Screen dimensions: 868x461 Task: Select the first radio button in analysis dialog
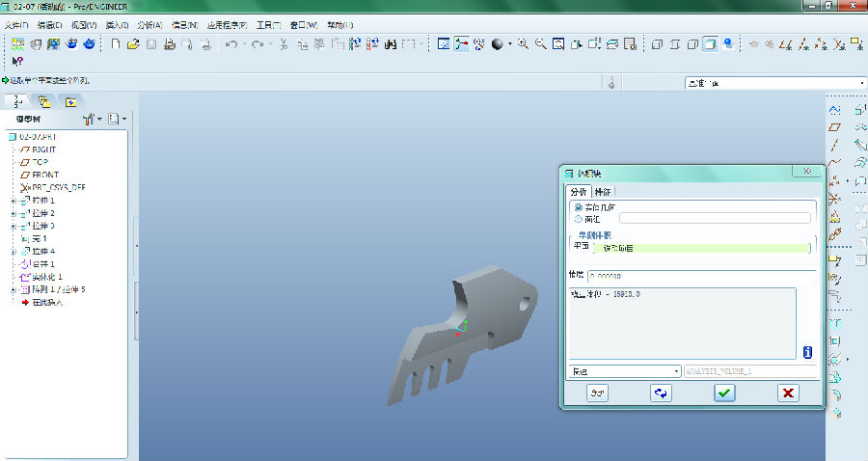578,207
